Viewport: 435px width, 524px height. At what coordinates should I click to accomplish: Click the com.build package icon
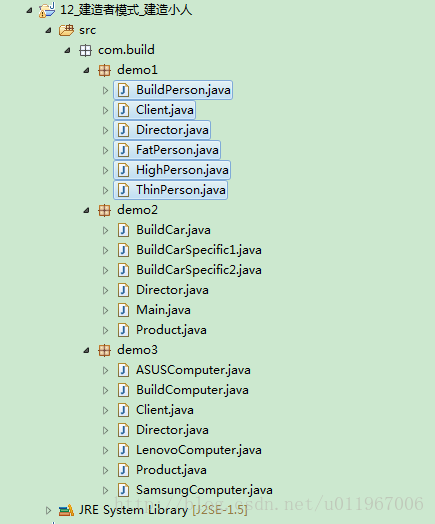click(85, 50)
